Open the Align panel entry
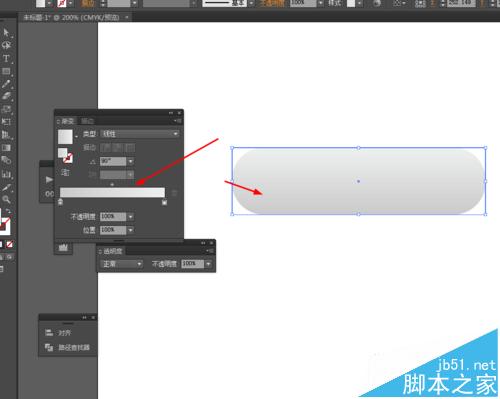Viewport: 500px width, 399px height. tap(58, 333)
